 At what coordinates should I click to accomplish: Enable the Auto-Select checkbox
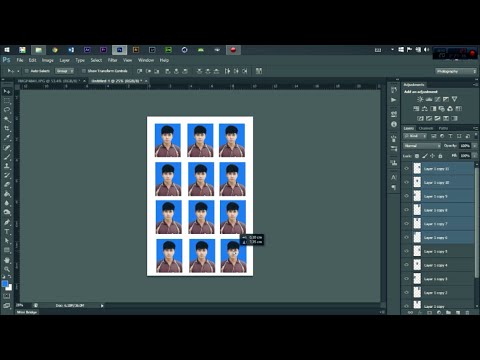(27, 71)
